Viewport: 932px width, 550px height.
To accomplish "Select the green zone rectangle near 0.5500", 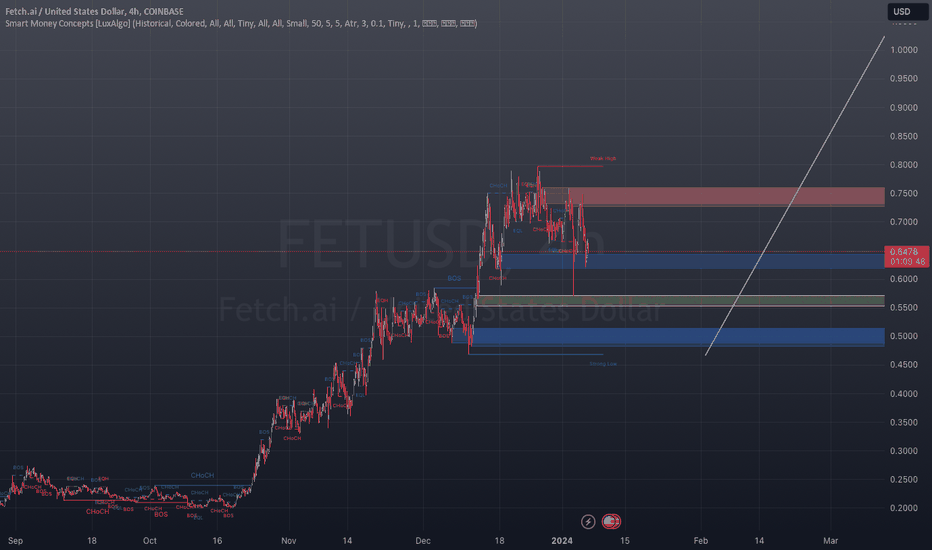I will click(x=679, y=301).
